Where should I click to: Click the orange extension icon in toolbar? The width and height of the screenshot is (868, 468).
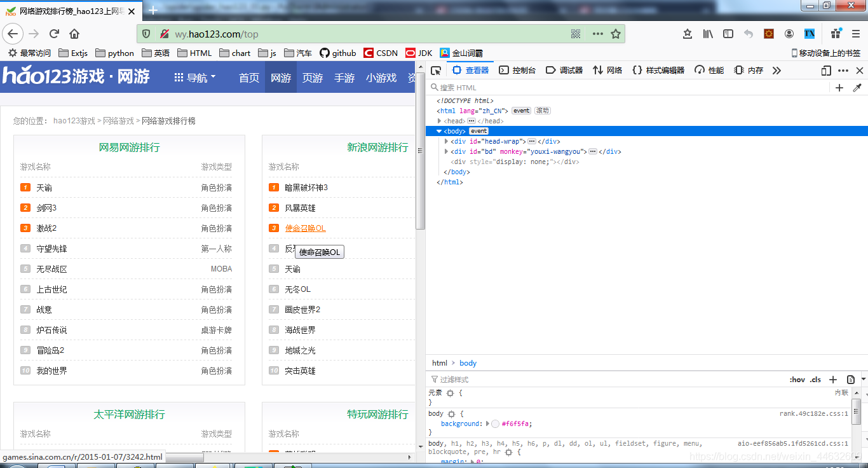[x=769, y=34]
